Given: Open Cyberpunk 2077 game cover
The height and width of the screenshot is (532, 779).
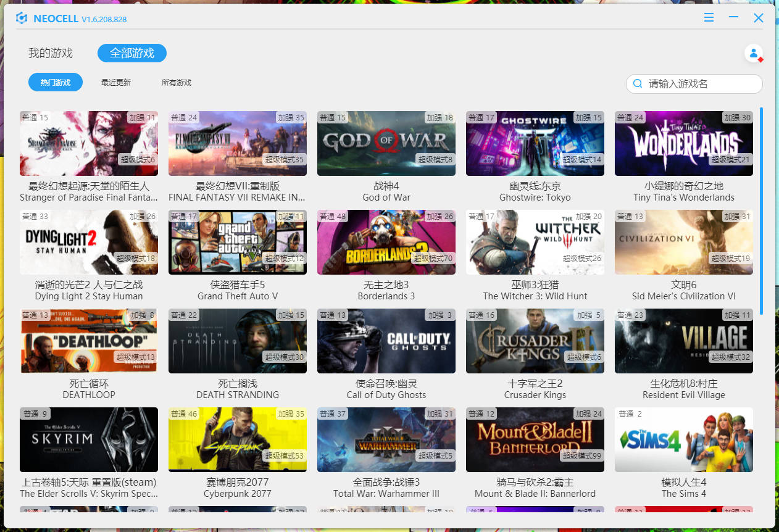Looking at the screenshot, I should click(238, 439).
